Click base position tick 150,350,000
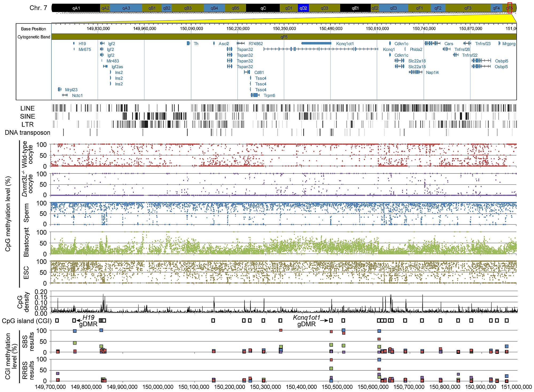The width and height of the screenshot is (534, 392). pos(284,29)
